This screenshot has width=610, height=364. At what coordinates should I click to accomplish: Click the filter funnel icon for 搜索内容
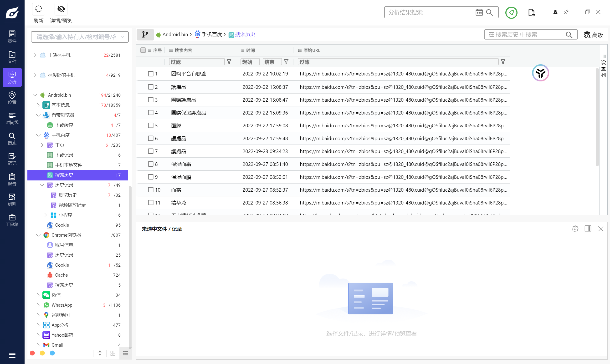click(229, 62)
